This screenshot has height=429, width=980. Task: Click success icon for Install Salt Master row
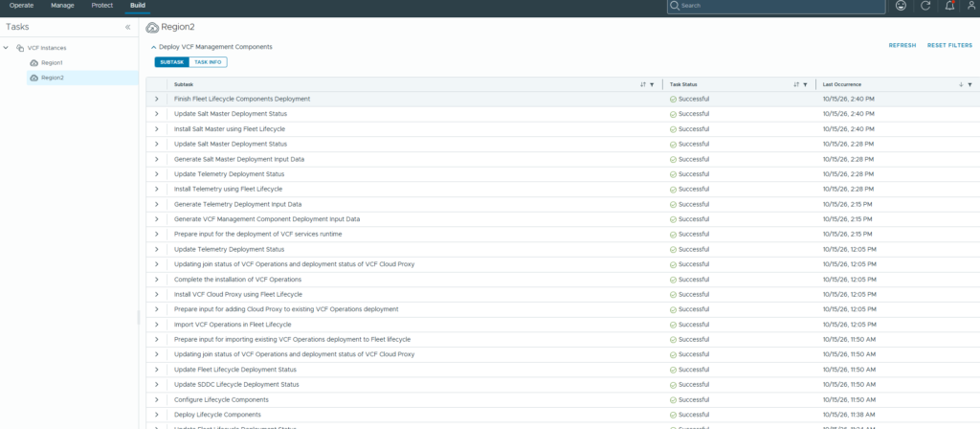tap(673, 129)
